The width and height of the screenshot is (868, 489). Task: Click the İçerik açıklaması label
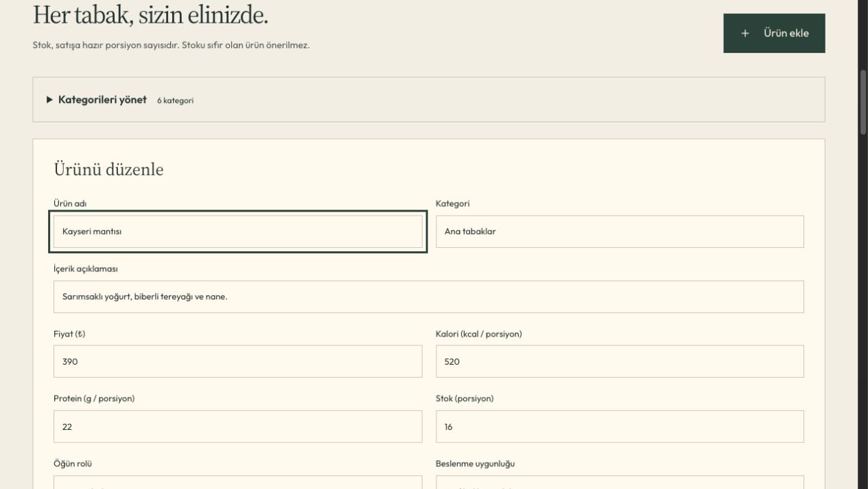[85, 269]
